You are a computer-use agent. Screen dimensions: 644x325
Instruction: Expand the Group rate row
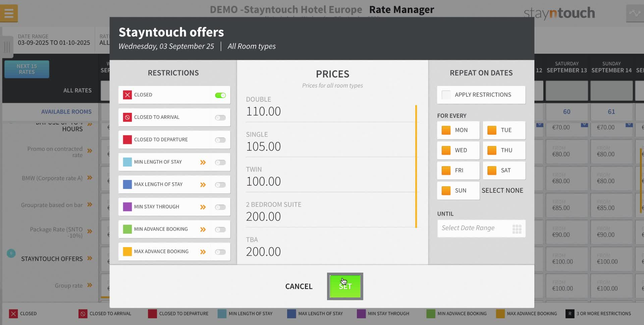(x=90, y=285)
